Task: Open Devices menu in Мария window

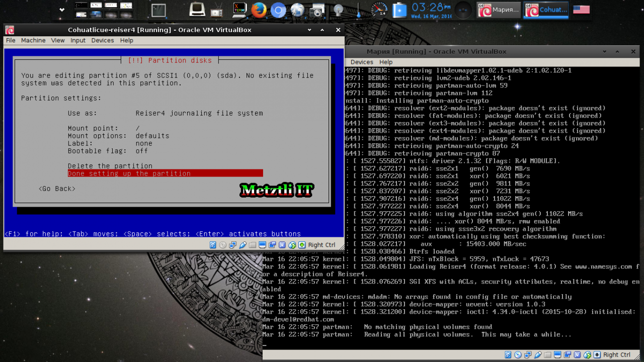Action: pyautogui.click(x=362, y=62)
